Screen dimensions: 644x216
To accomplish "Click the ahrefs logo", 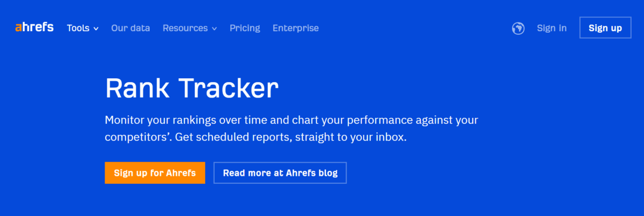I will tap(34, 27).
